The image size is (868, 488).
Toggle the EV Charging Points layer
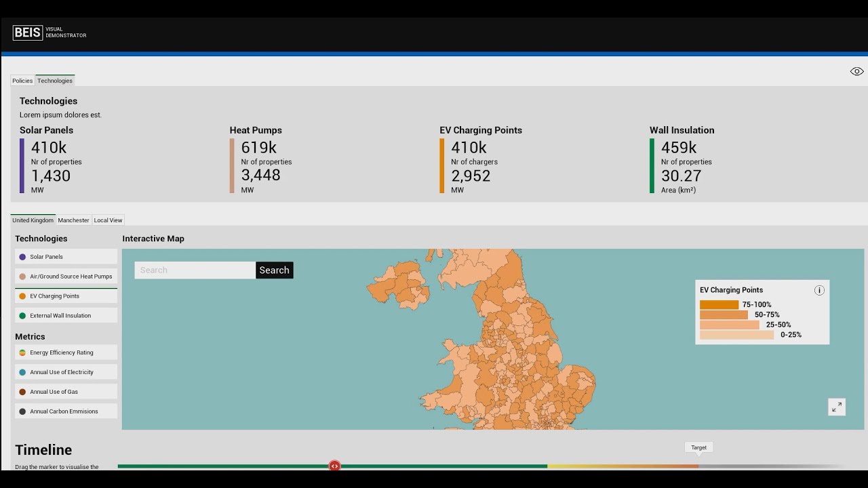pos(66,296)
